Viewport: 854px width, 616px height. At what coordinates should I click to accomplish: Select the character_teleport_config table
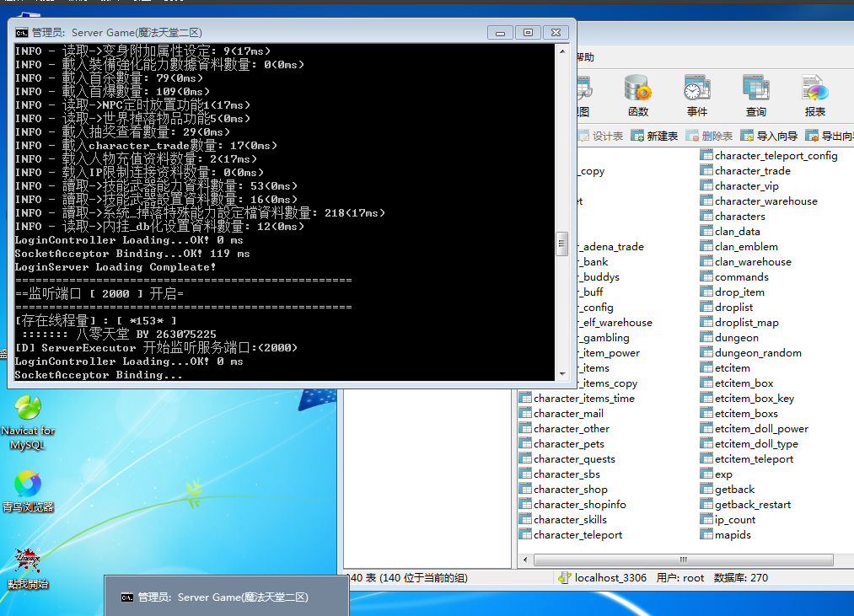[x=769, y=156]
